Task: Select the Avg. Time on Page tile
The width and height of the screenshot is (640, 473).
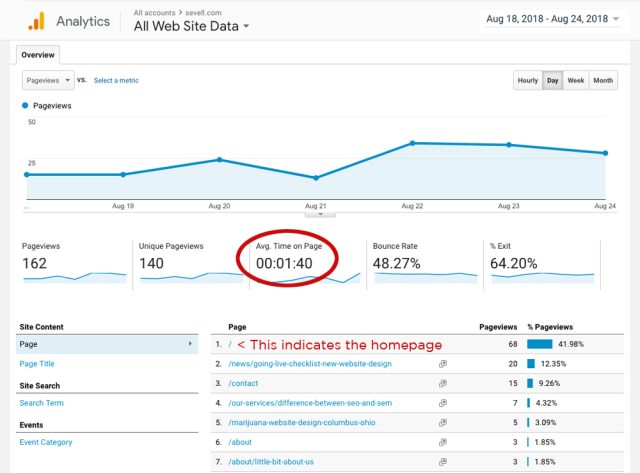Action: [x=308, y=263]
